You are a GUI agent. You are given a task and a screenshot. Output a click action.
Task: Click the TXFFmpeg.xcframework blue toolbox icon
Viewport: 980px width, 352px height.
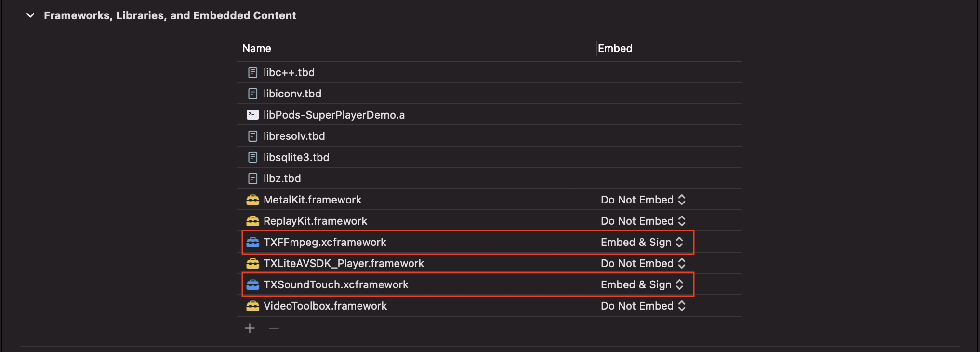tap(252, 242)
